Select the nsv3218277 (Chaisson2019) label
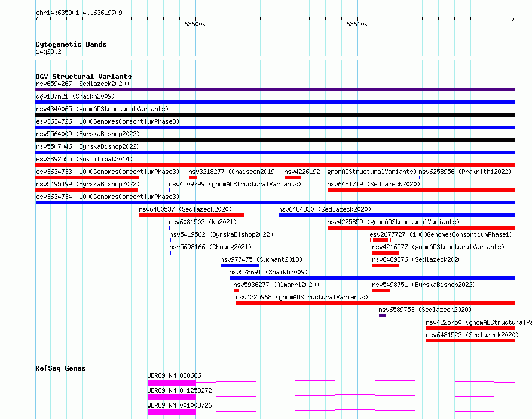 click(x=234, y=172)
